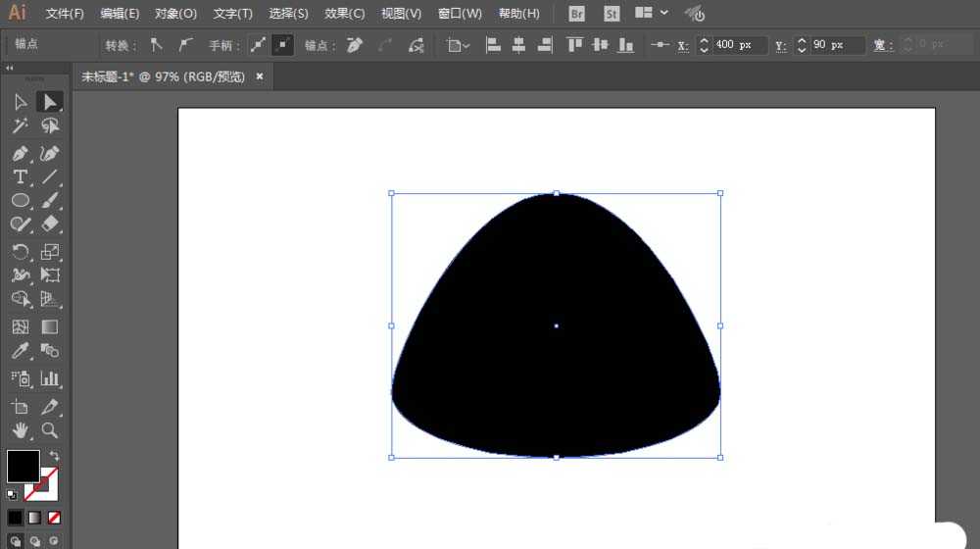
Task: Choose the Magic Wand tool
Action: (x=20, y=126)
